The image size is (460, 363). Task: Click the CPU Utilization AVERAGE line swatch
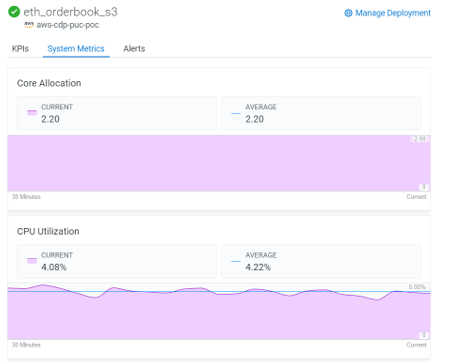pyautogui.click(x=236, y=261)
